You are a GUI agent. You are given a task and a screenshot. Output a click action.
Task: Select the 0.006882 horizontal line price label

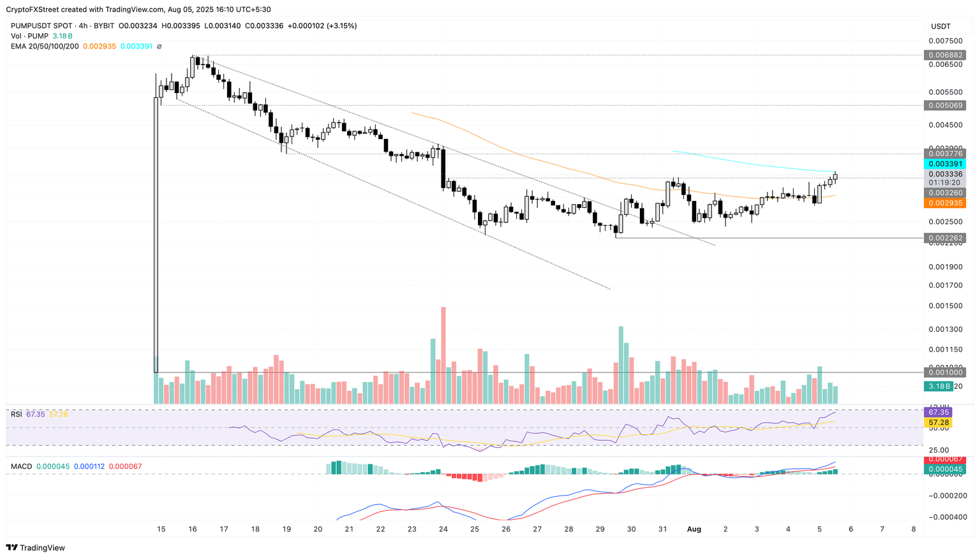[945, 55]
